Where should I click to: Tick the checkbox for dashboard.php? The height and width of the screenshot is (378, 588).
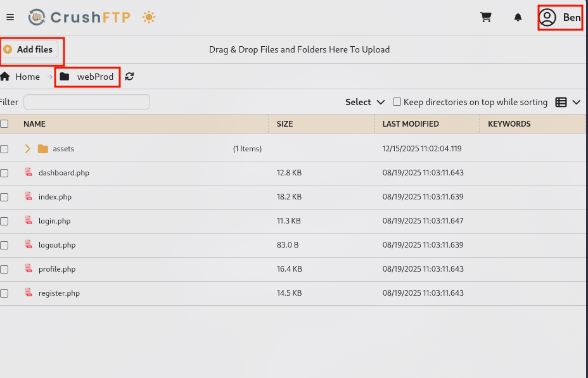[4, 173]
